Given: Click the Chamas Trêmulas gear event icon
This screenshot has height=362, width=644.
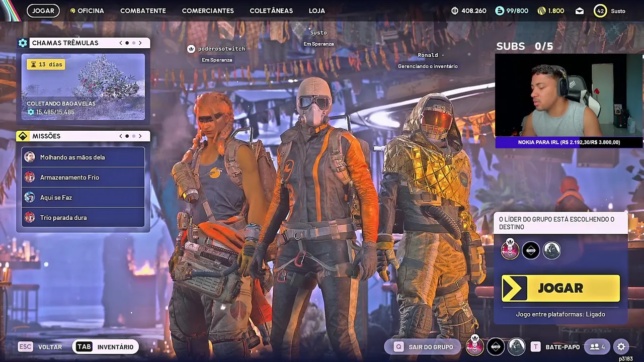Looking at the screenshot, I should point(23,43).
